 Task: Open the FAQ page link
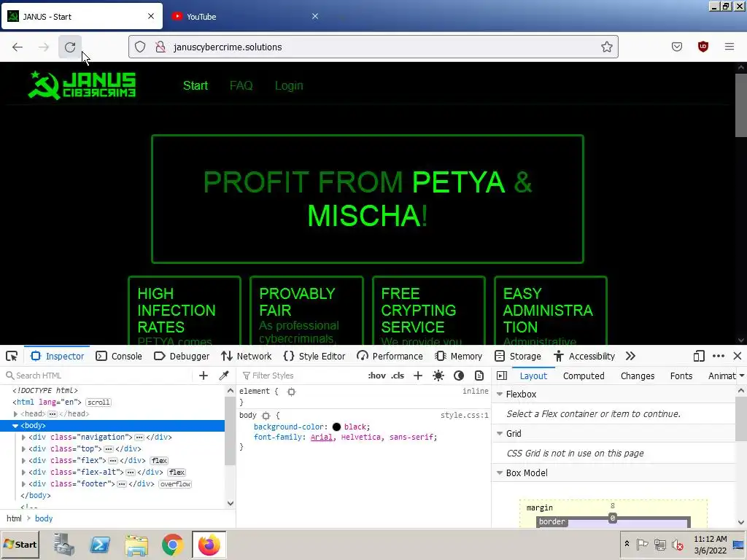pyautogui.click(x=241, y=86)
